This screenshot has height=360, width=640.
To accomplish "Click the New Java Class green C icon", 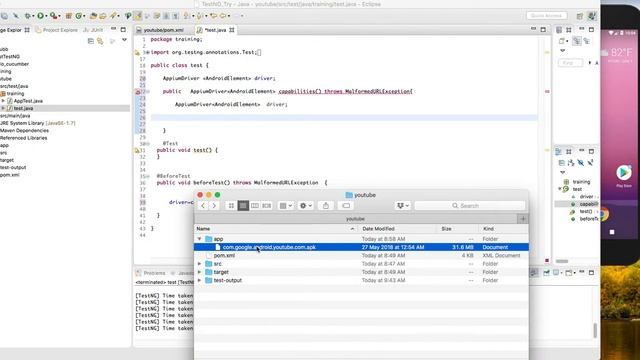I will pyautogui.click(x=78, y=16).
